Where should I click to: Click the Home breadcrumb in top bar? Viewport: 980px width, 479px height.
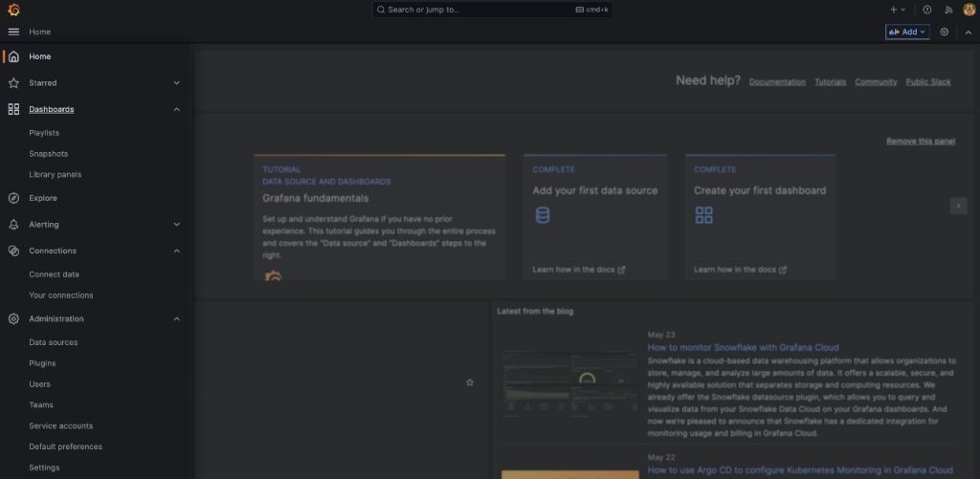(40, 32)
